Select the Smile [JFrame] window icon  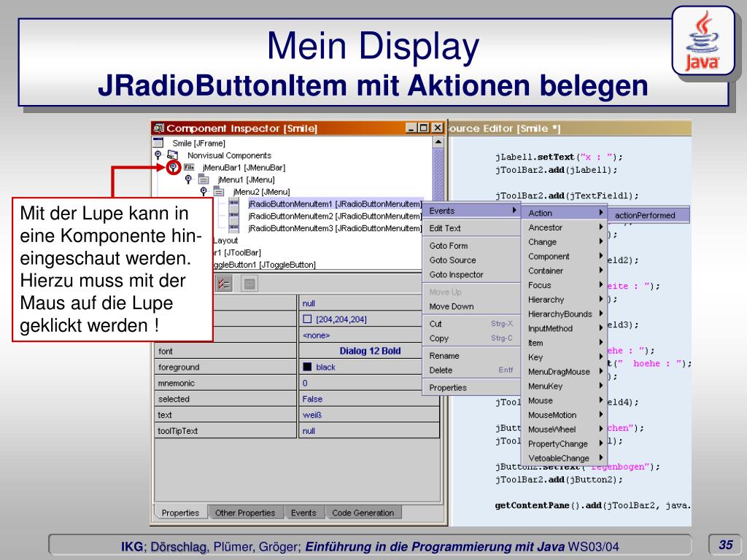[158, 142]
